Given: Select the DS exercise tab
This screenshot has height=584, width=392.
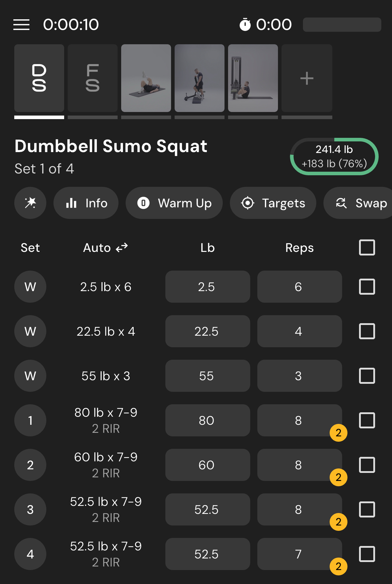Looking at the screenshot, I should [39, 78].
